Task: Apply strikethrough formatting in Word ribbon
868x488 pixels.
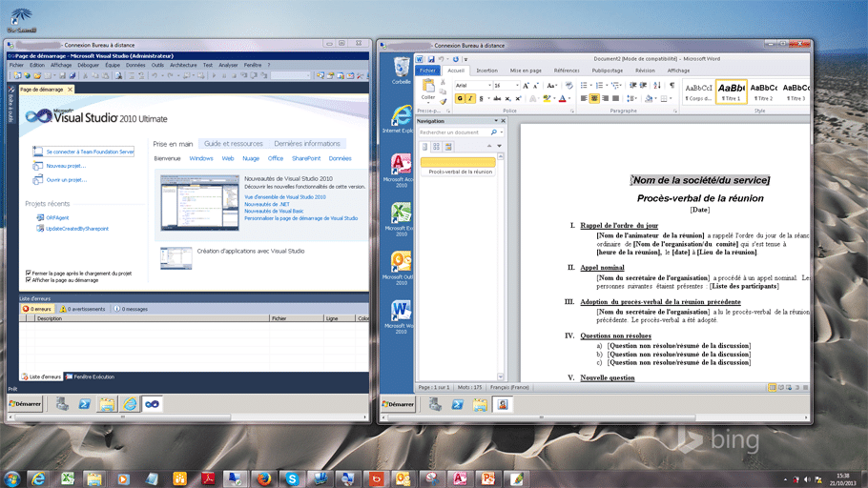Action: [x=497, y=98]
